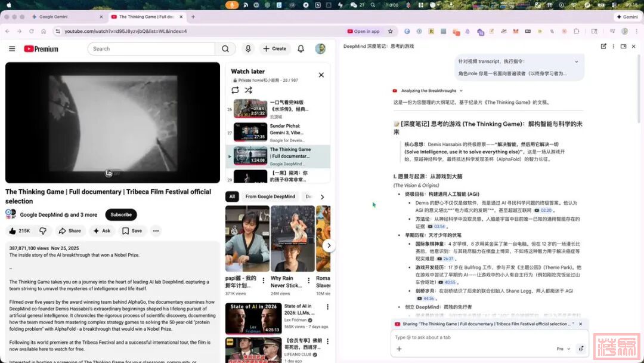Click the new chat icon in Gemini panel
The image size is (644, 363).
[603, 46]
